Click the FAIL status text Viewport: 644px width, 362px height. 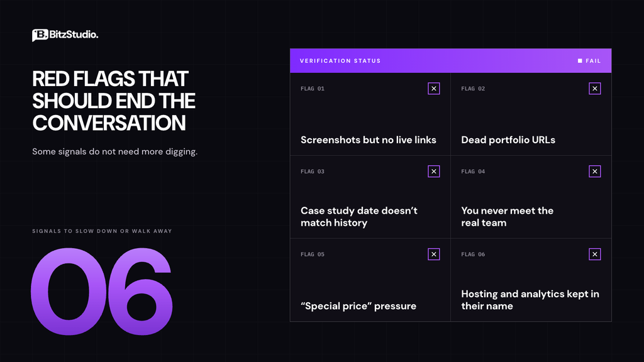[x=593, y=61]
